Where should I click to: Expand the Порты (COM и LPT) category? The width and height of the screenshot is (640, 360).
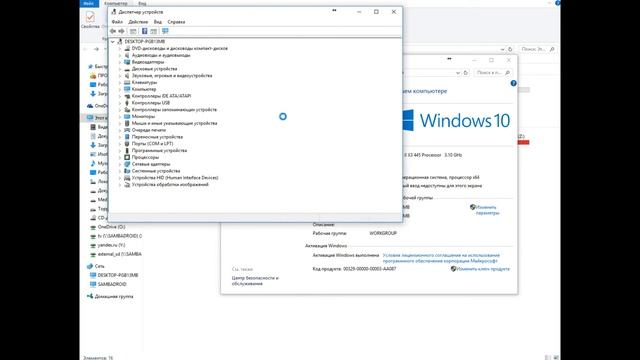(x=120, y=144)
